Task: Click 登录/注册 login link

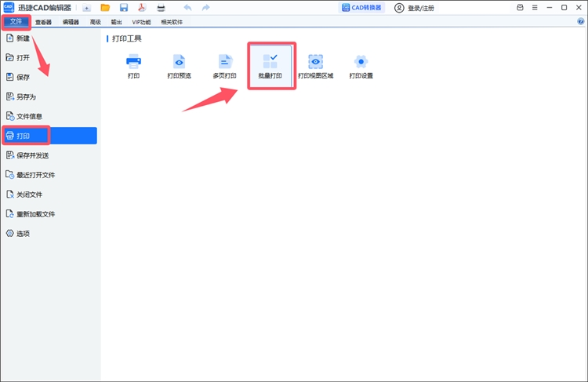Action: (x=415, y=8)
